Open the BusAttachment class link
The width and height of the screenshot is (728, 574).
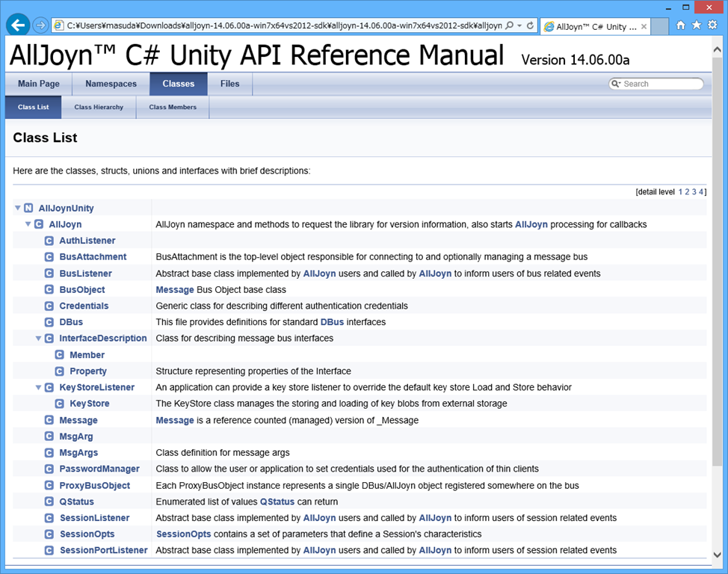coord(93,256)
